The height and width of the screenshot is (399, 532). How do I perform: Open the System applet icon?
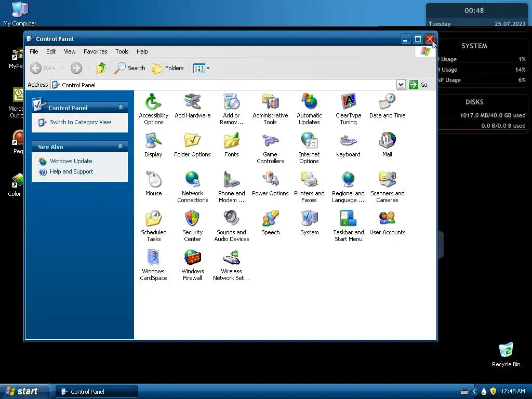309,219
